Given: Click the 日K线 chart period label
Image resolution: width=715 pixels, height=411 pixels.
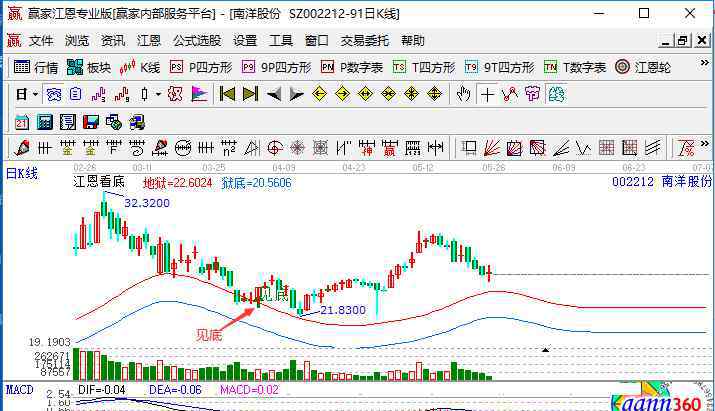Looking at the screenshot, I should click(22, 173).
